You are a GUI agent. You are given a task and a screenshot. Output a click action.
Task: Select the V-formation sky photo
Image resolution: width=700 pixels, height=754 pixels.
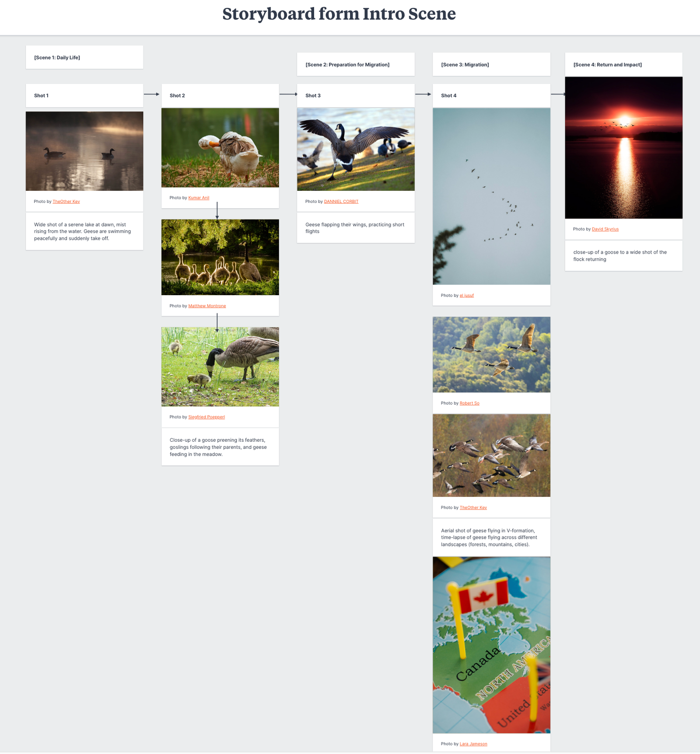coord(491,196)
